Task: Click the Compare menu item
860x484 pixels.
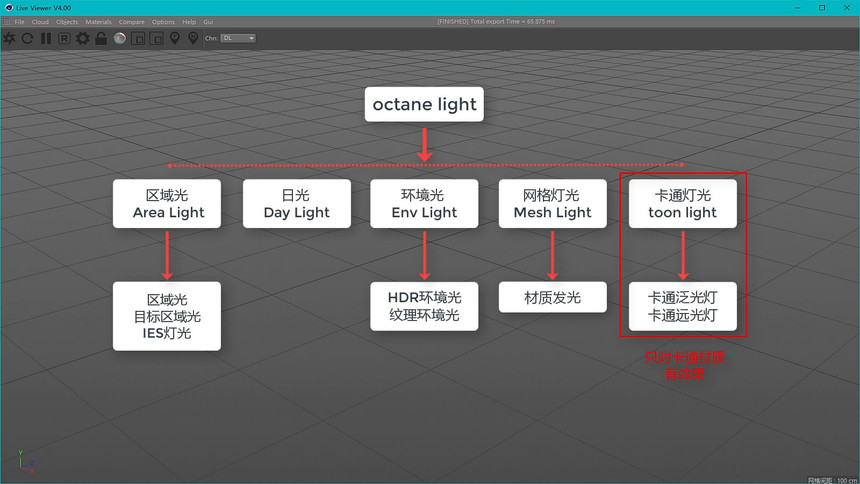Action: pos(131,21)
